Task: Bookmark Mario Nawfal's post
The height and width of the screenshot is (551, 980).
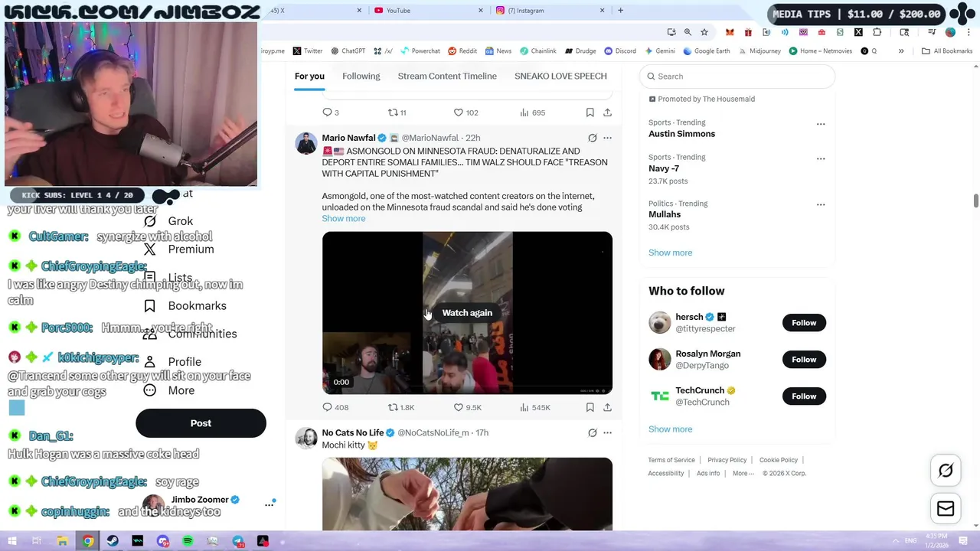Action: [x=590, y=407]
